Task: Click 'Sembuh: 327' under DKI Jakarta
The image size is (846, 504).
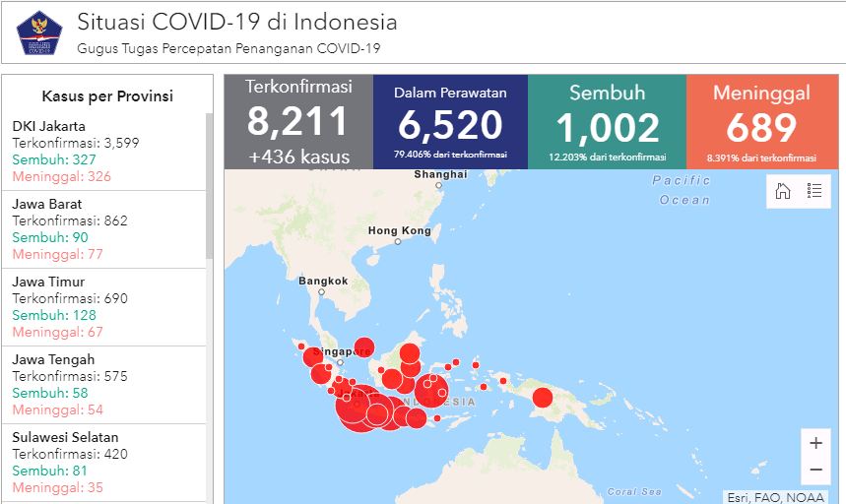Action: pos(54,159)
